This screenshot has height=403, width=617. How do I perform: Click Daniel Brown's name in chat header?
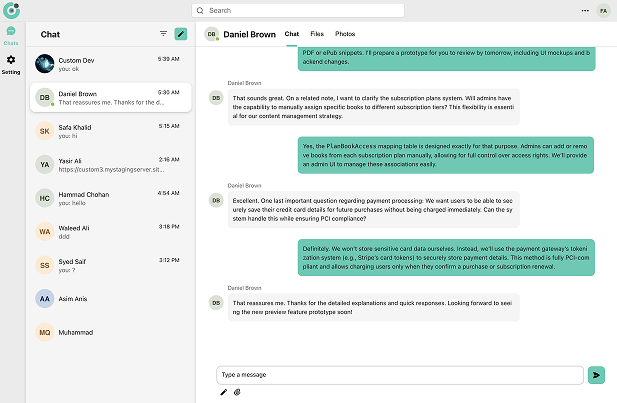tap(249, 34)
